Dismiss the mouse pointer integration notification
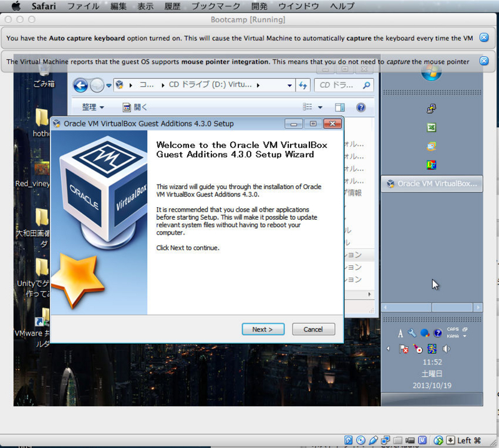 pyautogui.click(x=484, y=61)
